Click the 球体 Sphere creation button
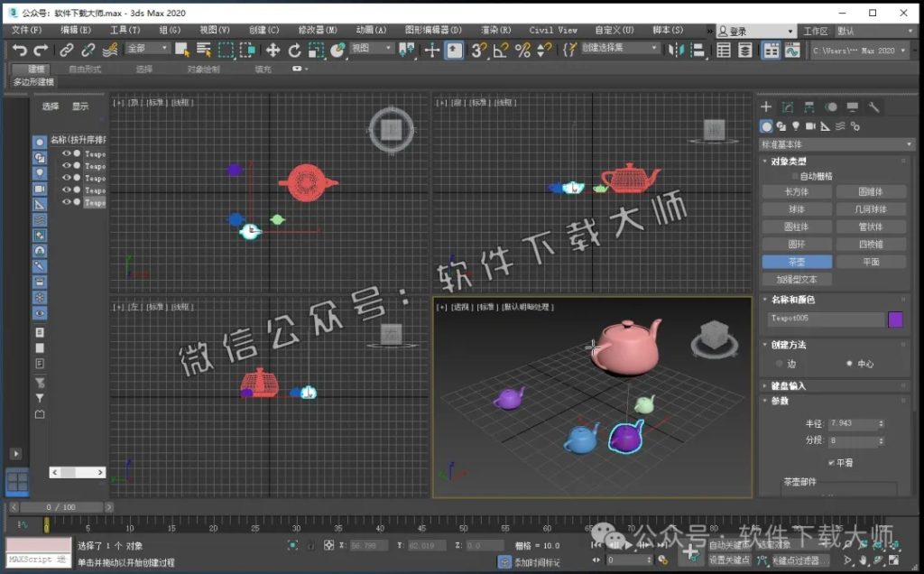 coord(795,208)
